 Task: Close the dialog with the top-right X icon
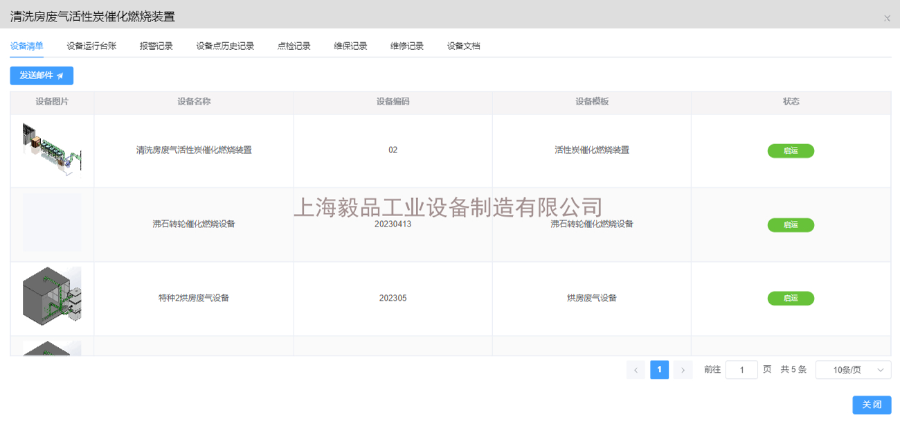tap(887, 18)
